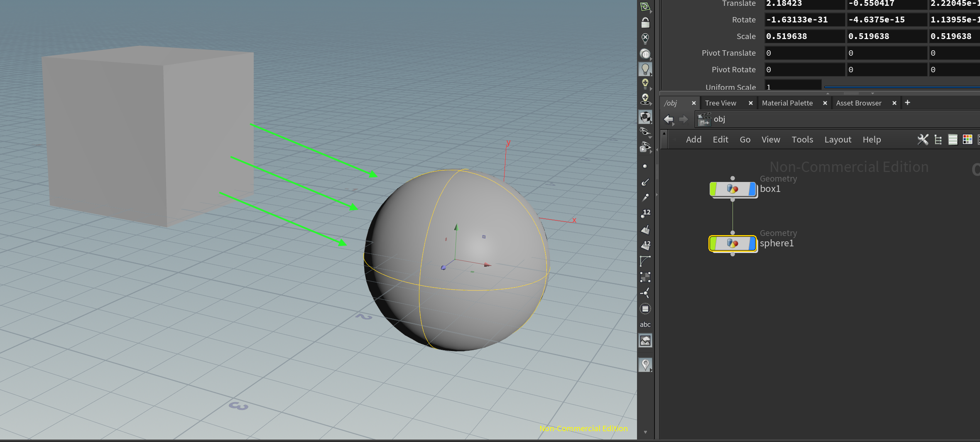Viewport: 980px width, 442px height.
Task: Select the high quality lighting bulb icon
Action: tap(645, 83)
